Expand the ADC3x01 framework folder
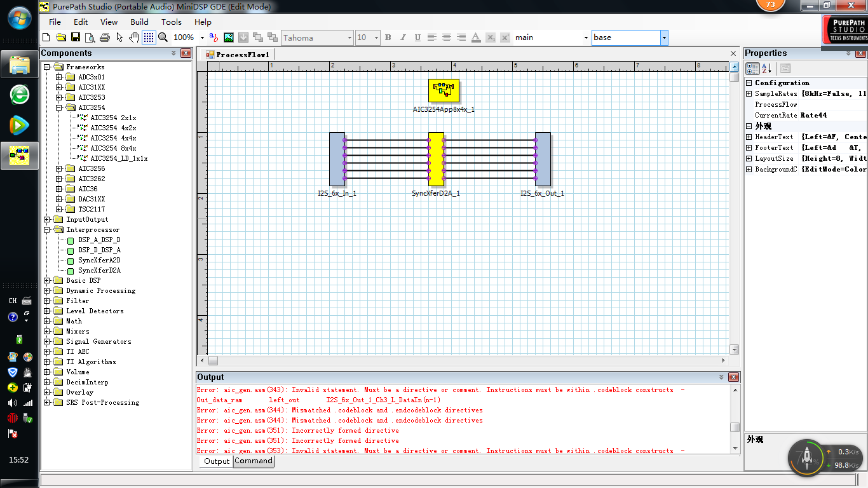 click(59, 77)
